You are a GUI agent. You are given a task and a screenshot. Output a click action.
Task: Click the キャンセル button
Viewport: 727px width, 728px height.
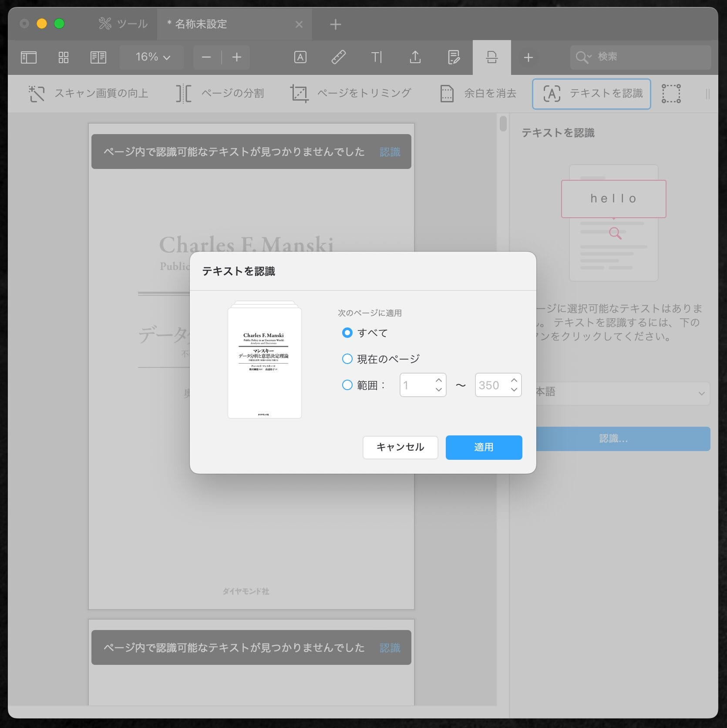coord(400,447)
